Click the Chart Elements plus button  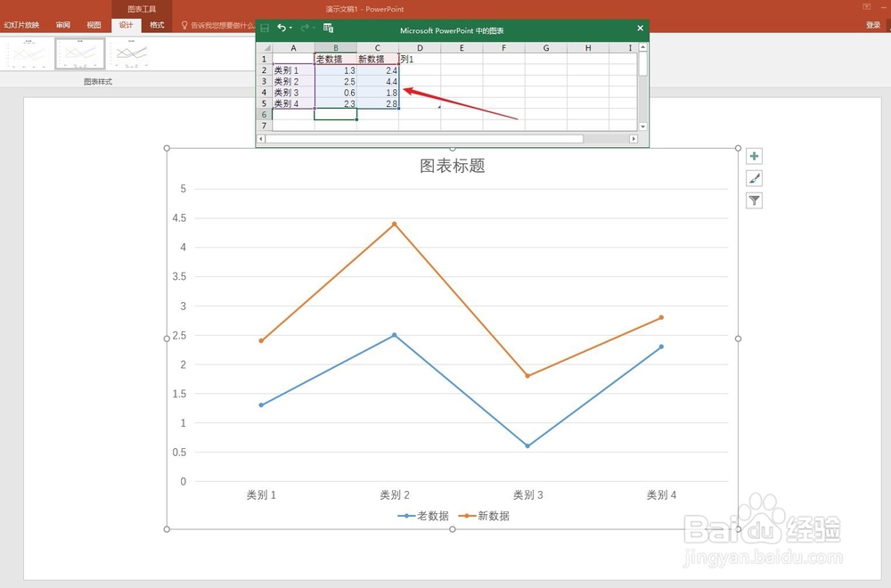(754, 156)
